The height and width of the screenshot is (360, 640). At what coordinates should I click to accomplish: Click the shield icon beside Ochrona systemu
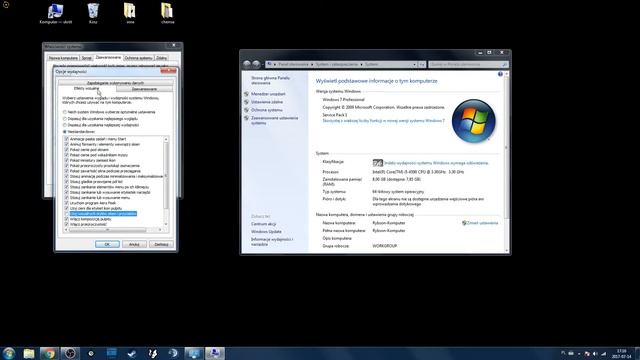click(x=246, y=110)
